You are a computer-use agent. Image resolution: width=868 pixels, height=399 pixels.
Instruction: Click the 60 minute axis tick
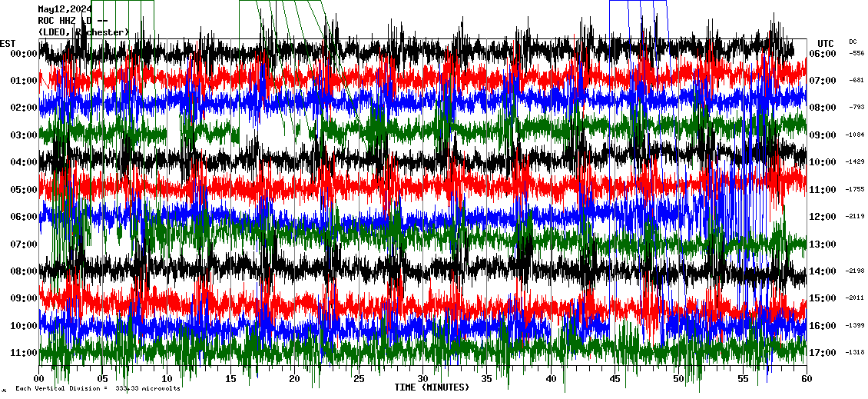tap(806, 379)
